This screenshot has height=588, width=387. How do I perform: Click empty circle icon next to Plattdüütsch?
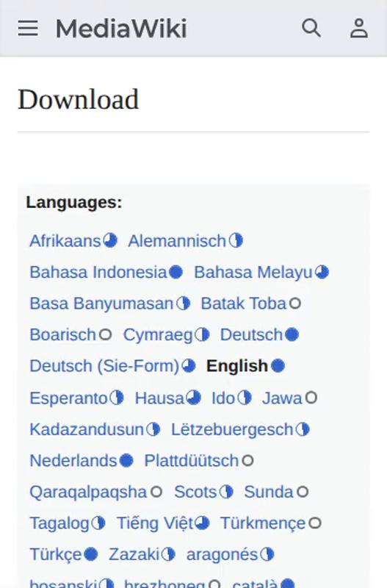[x=247, y=461]
